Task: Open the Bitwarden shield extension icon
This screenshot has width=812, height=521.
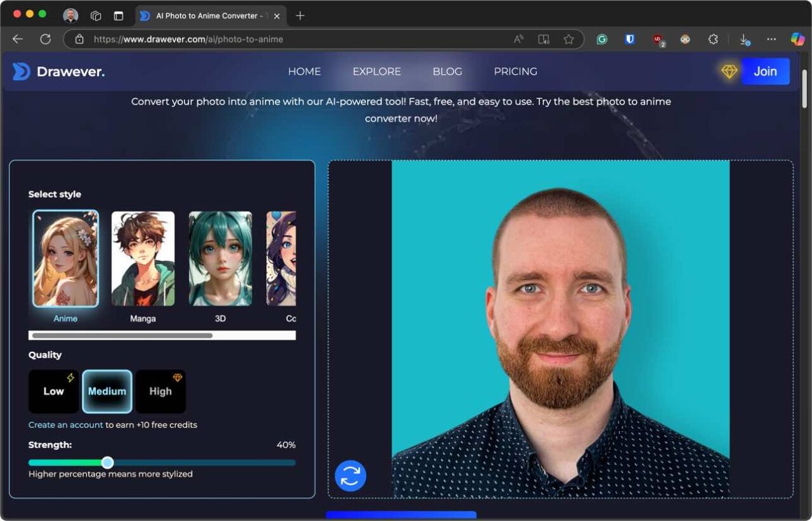Action: (629, 39)
